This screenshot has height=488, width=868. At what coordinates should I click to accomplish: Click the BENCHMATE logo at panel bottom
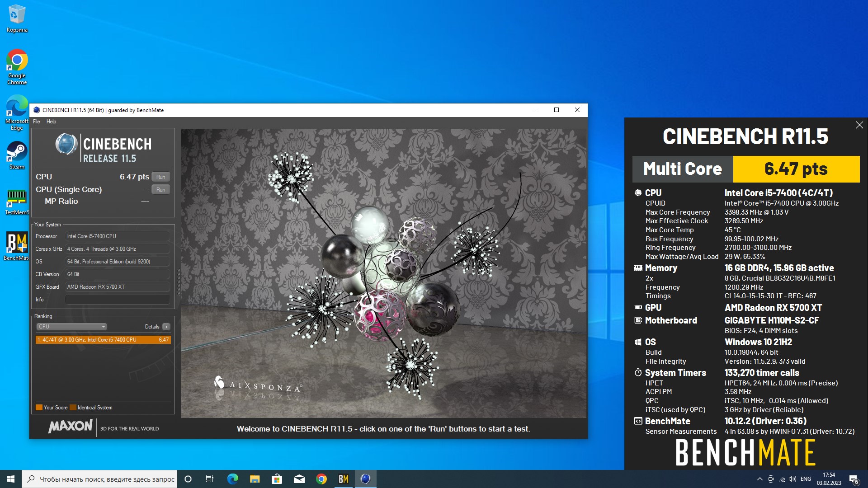pos(745,453)
